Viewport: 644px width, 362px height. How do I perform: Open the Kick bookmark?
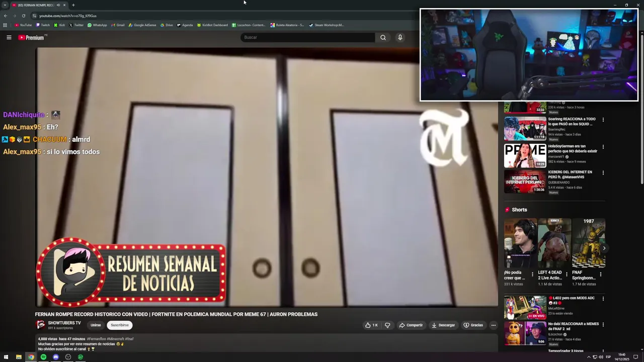[x=59, y=25]
